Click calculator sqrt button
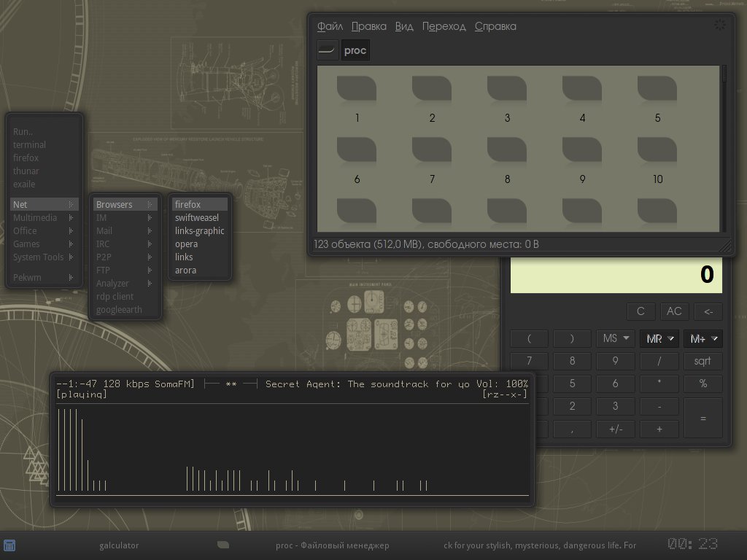Image resolution: width=747 pixels, height=560 pixels. [x=703, y=361]
